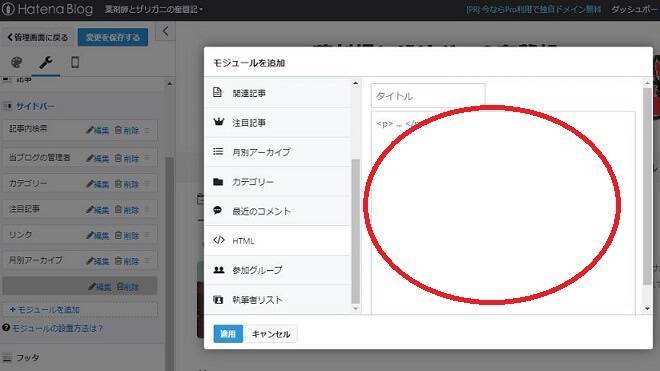Open モジュールの設置方法は? help link

(x=53, y=328)
